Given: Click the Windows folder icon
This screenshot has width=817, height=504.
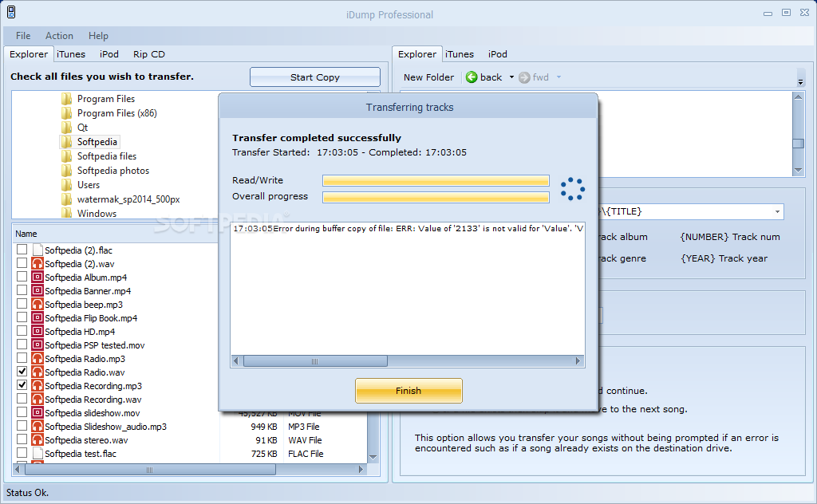Looking at the screenshot, I should tap(67, 213).
